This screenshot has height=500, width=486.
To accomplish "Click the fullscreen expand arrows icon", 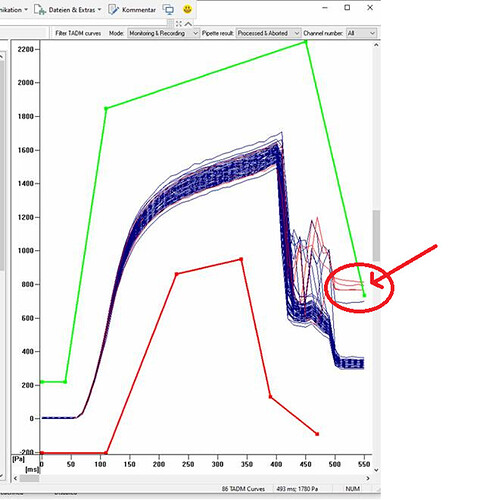I will tap(179, 24).
